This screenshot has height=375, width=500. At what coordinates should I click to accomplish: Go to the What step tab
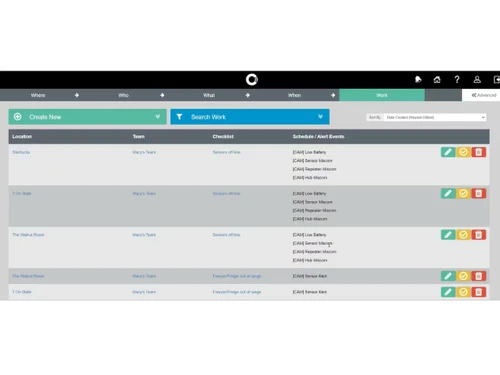209,95
